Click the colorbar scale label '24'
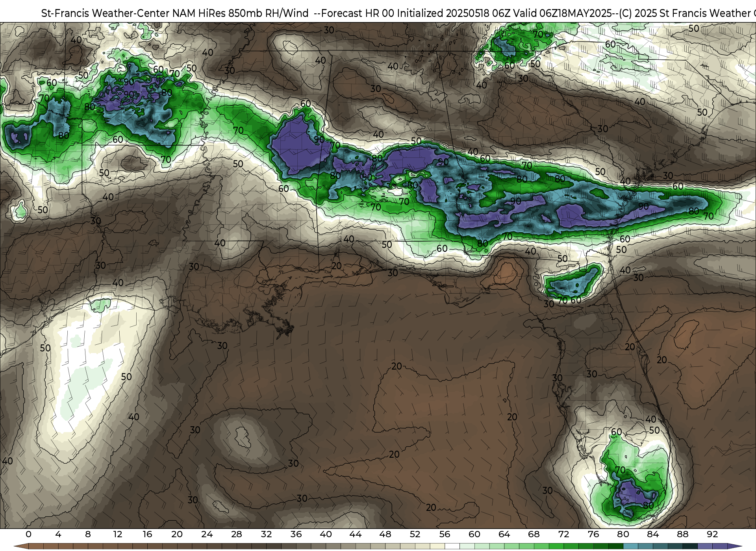This screenshot has height=551, width=756. click(x=207, y=534)
